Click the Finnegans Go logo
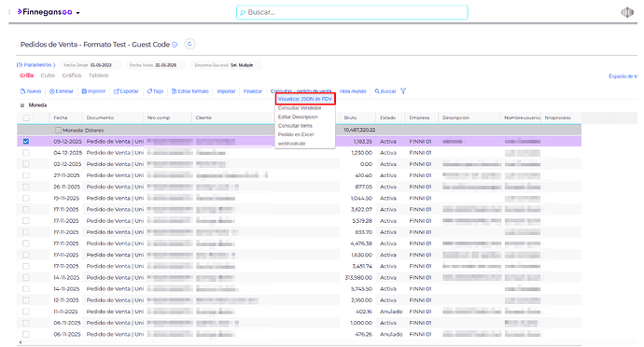Image resolution: width=644 pixels, height=347 pixels. coord(45,12)
